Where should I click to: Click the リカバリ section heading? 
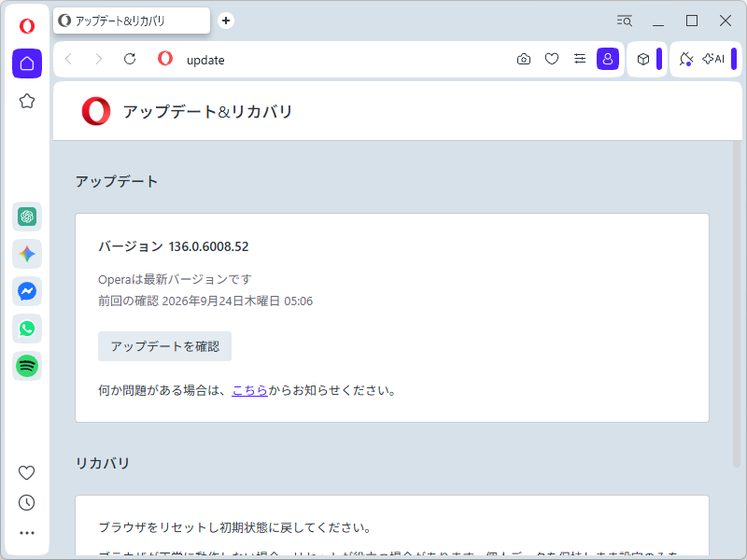pos(103,463)
